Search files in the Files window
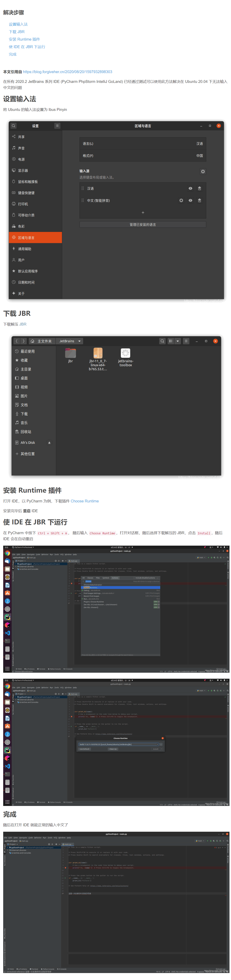 [x=163, y=341]
